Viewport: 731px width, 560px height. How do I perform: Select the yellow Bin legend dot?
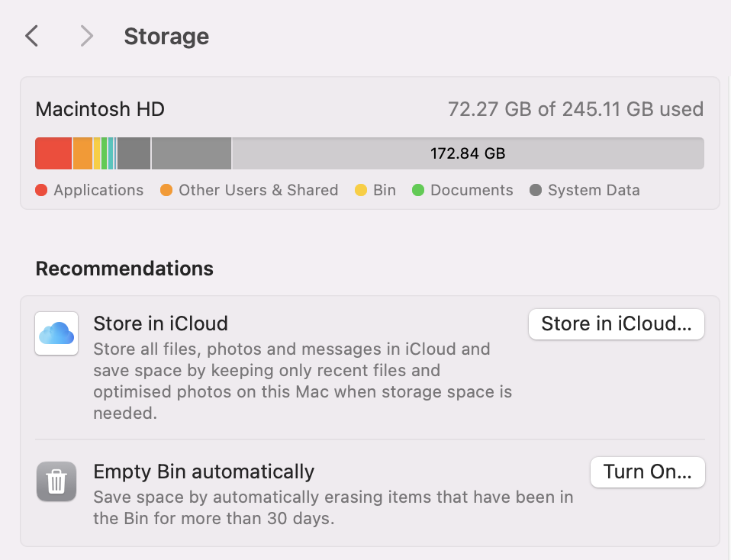coord(360,190)
